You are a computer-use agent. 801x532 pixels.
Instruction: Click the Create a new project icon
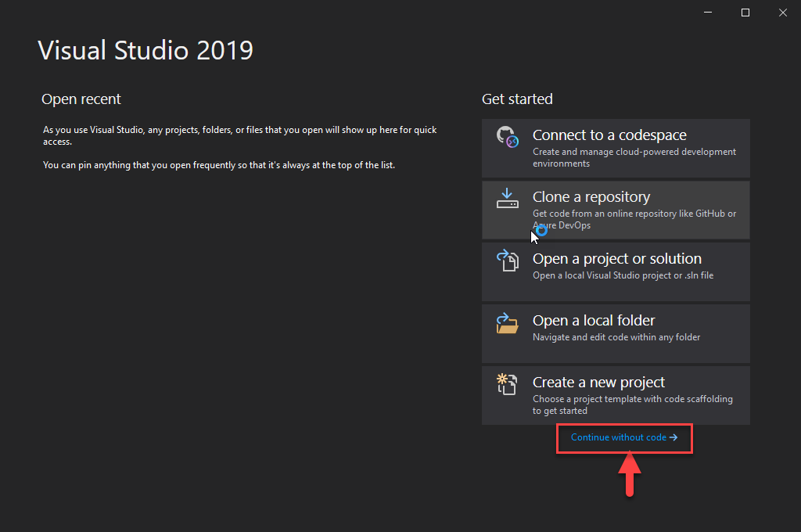[x=508, y=384]
